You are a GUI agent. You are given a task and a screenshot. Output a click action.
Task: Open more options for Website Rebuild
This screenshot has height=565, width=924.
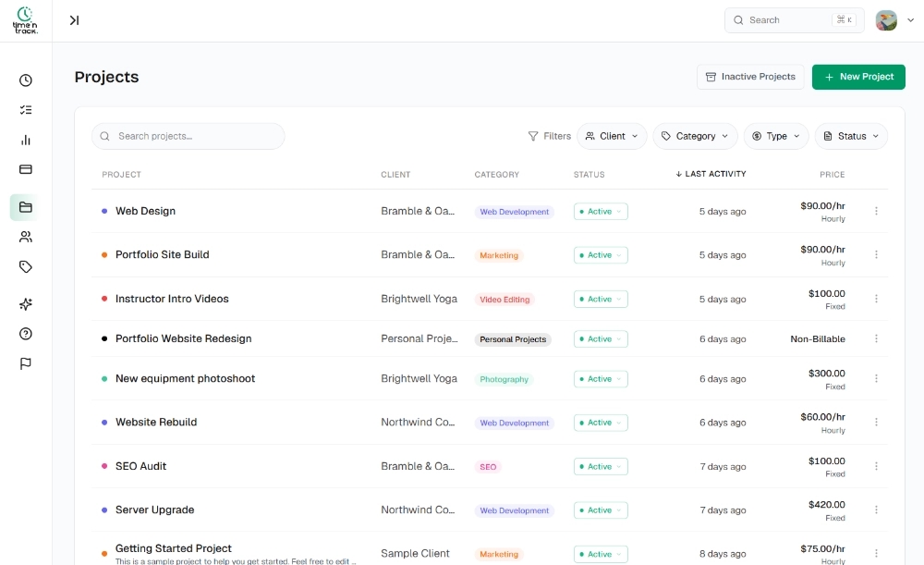tap(876, 423)
